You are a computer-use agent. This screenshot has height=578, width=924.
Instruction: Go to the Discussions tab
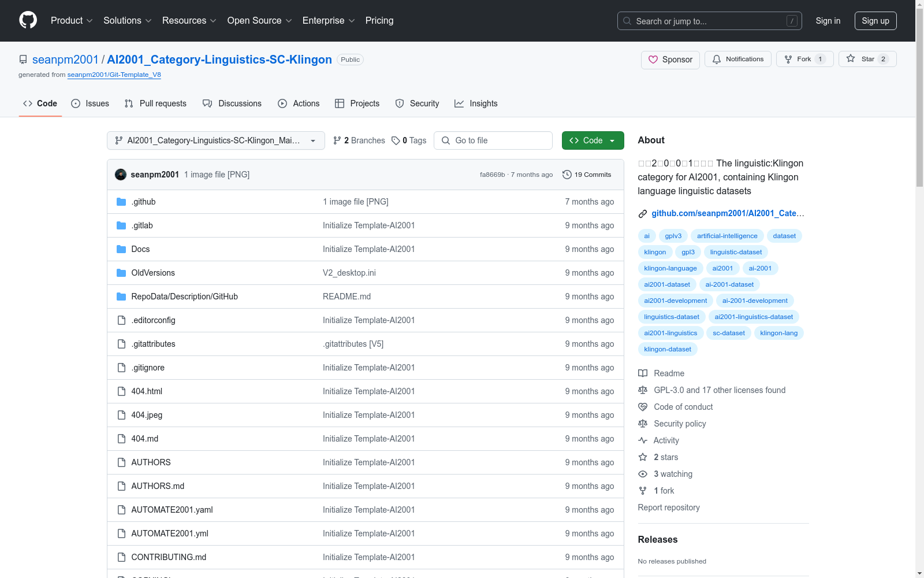pos(232,103)
